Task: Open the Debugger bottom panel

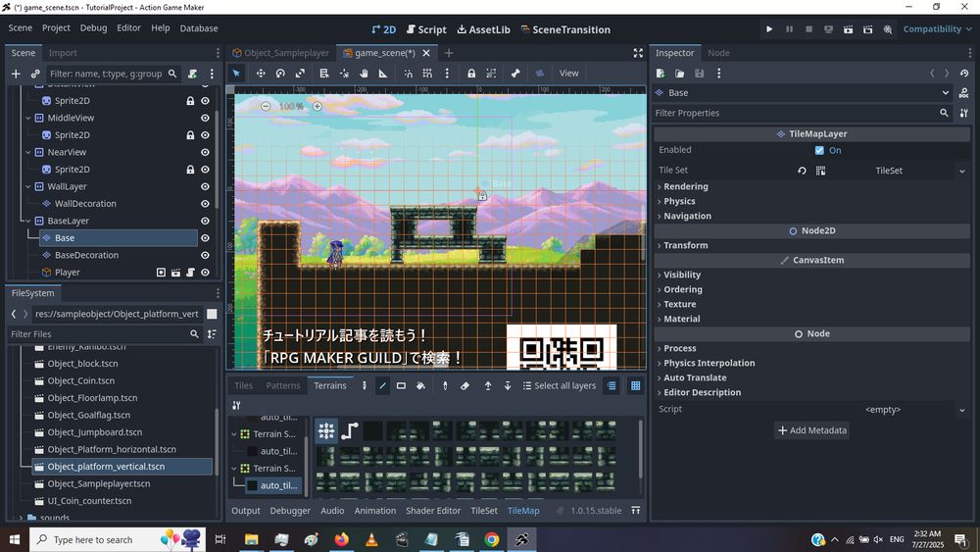Action: [x=290, y=511]
